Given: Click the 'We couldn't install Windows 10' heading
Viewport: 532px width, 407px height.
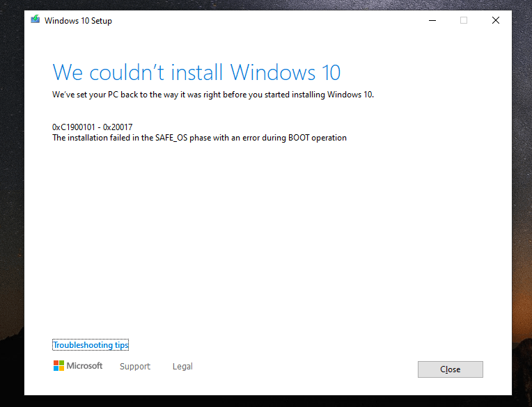Looking at the screenshot, I should [196, 72].
